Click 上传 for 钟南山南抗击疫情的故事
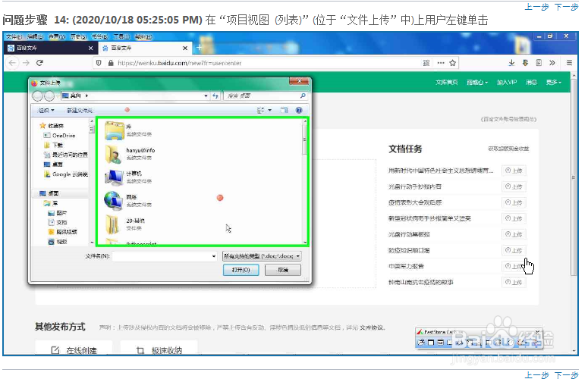 pos(514,283)
